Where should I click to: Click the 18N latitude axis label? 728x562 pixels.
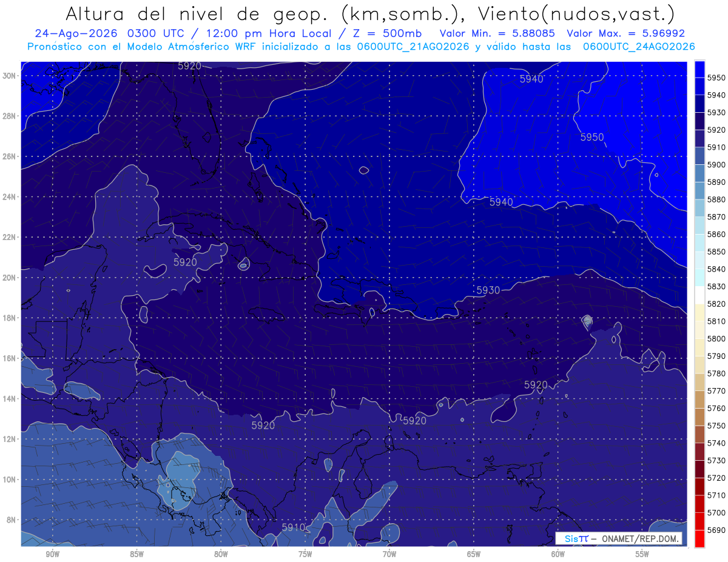[x=10, y=318]
